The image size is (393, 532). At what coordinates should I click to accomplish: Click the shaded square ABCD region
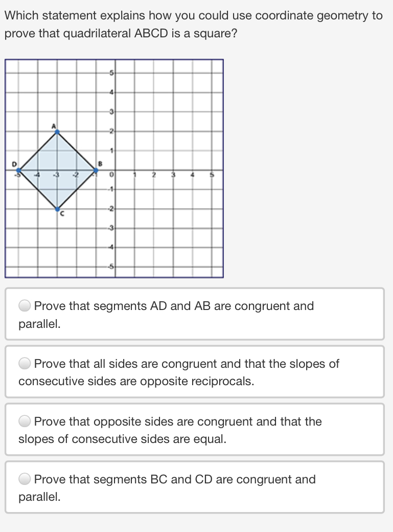56,170
